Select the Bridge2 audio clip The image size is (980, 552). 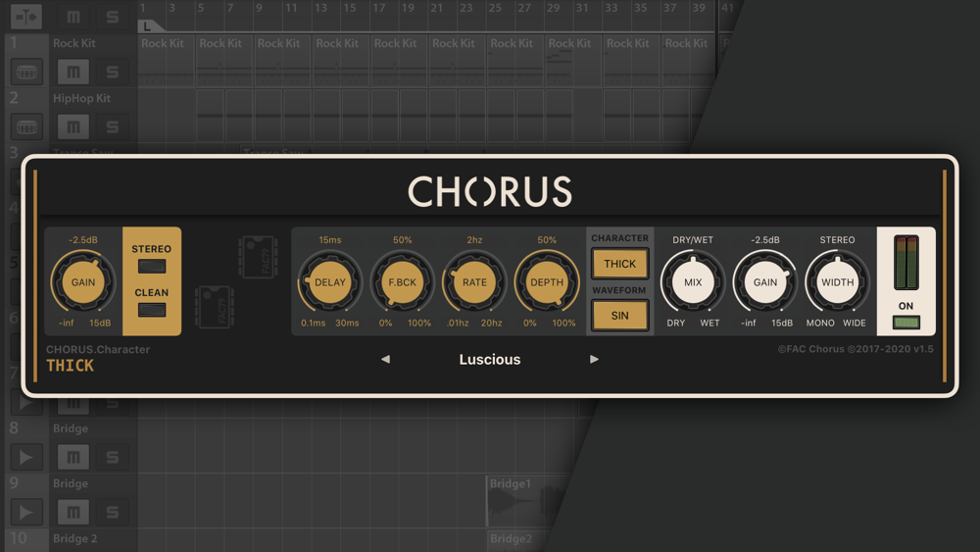[x=517, y=540]
